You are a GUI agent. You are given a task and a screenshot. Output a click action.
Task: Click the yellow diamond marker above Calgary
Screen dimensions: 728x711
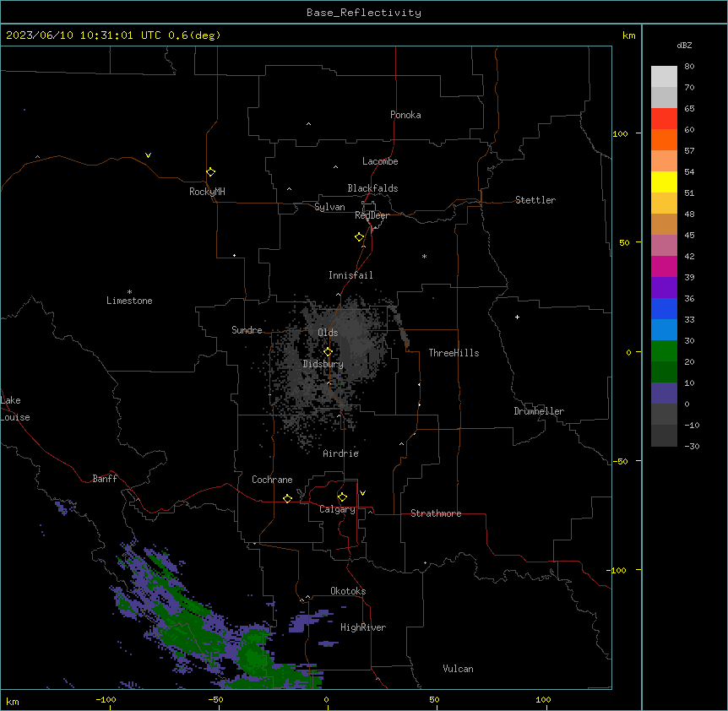tap(342, 497)
